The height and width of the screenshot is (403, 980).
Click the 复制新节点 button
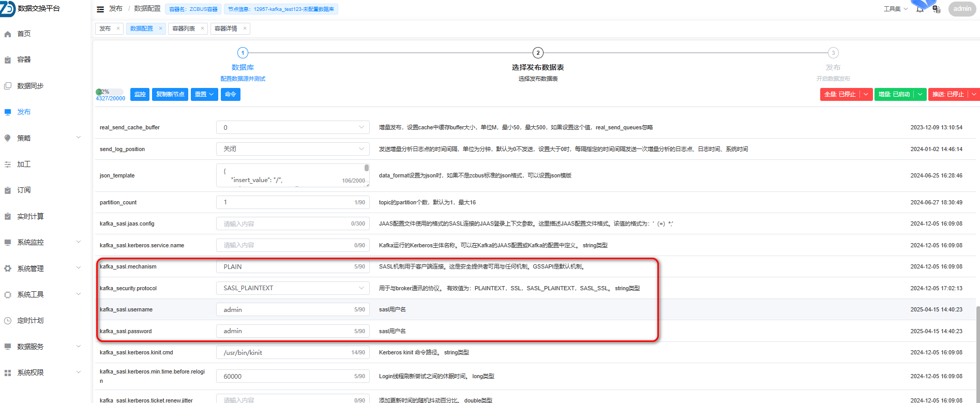tap(170, 94)
